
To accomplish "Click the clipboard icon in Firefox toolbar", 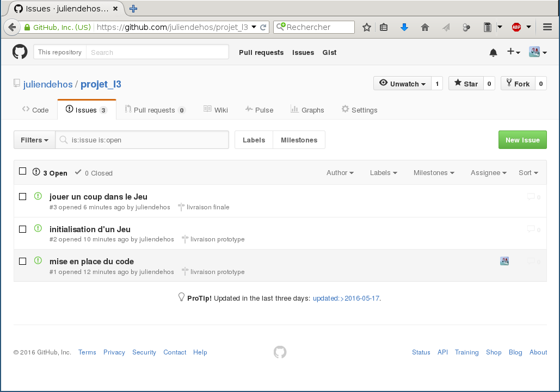I will pos(487,27).
